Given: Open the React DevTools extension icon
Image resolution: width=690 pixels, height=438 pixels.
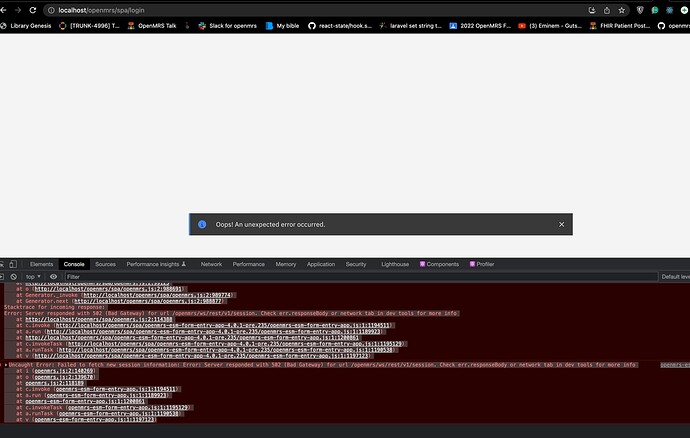Looking at the screenshot, I should tap(669, 10).
